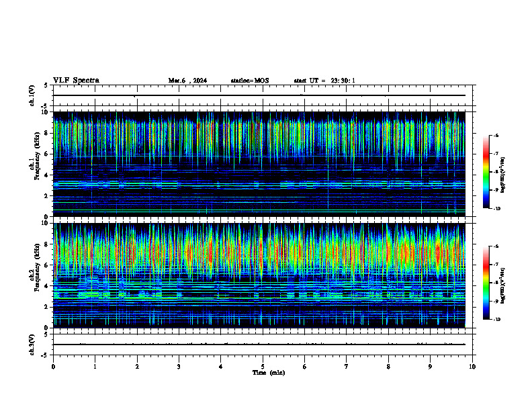Click the time axis tick label "2"
The width and height of the screenshot is (532, 411).
point(137,367)
